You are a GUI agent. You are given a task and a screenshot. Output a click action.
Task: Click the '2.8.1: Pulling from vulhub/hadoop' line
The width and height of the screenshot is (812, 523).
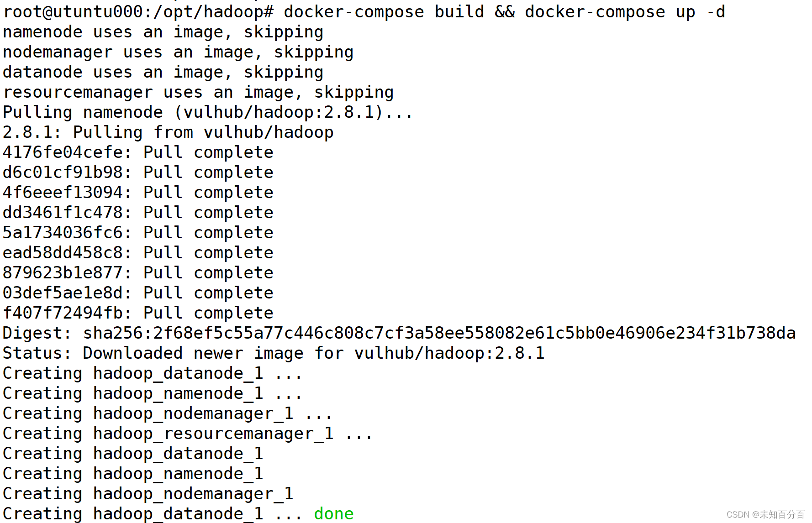(x=168, y=132)
